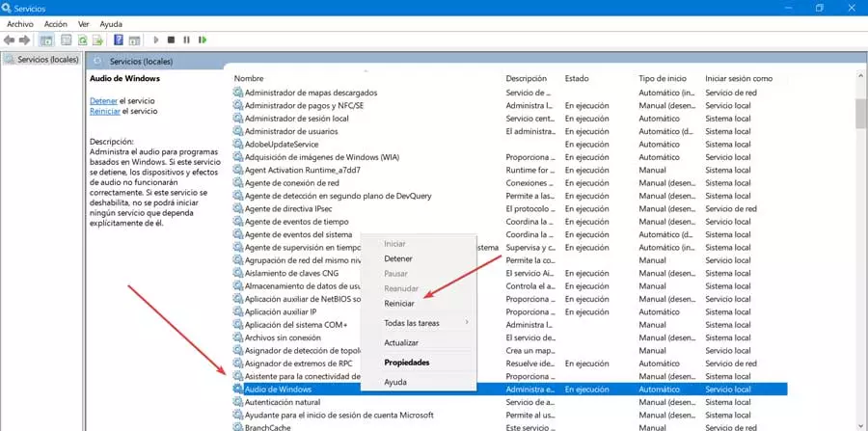Click the gear icon beside AdobeUpdateService
868x431 pixels.
238,145
